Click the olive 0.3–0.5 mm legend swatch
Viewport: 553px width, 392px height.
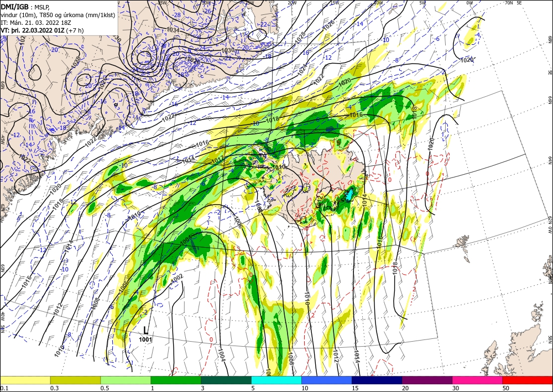pyautogui.click(x=75, y=380)
